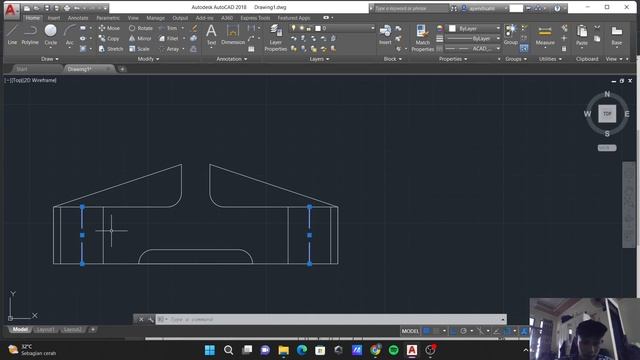The height and width of the screenshot is (360, 640).
Task: Click the Move tool
Action: click(x=109, y=28)
